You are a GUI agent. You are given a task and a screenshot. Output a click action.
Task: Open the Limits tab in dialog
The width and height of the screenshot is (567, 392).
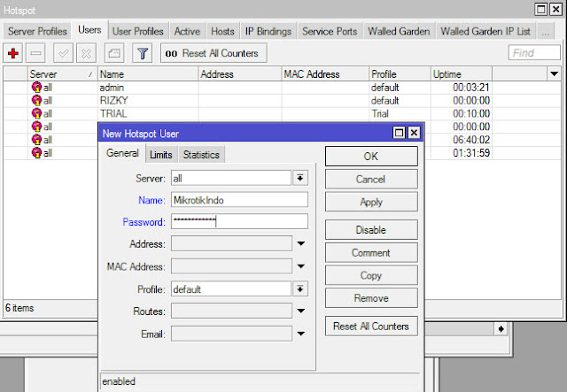click(x=161, y=155)
